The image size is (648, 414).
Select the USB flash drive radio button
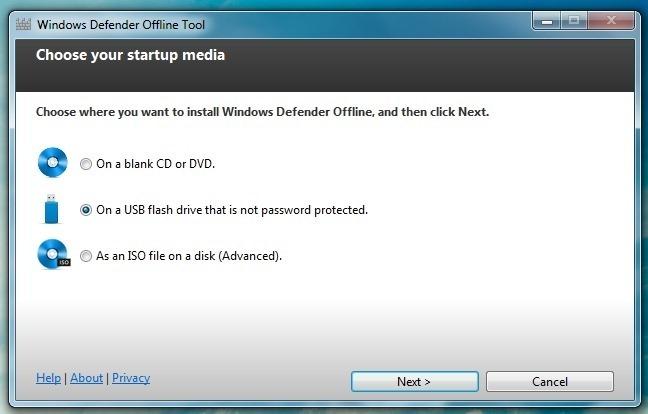86,210
